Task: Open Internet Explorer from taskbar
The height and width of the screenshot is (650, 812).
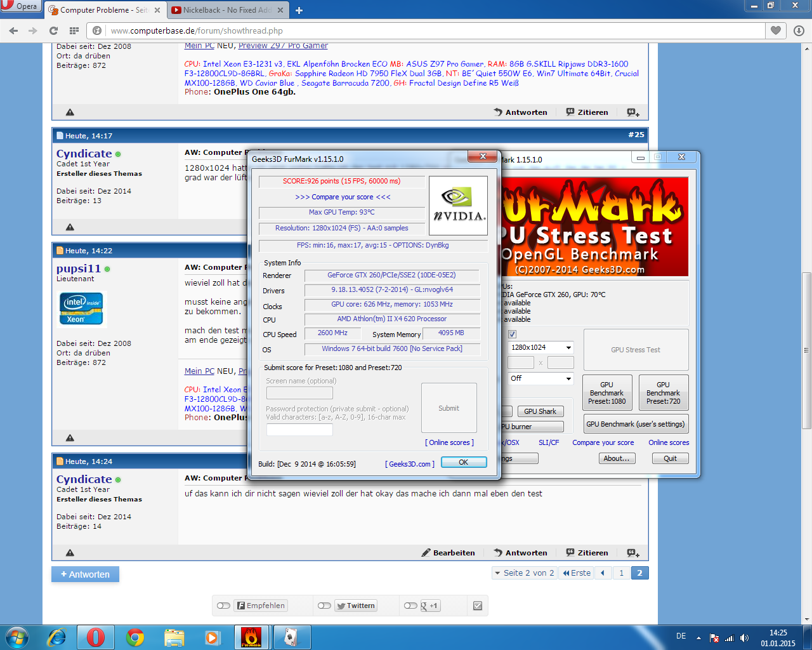Action: coord(56,637)
